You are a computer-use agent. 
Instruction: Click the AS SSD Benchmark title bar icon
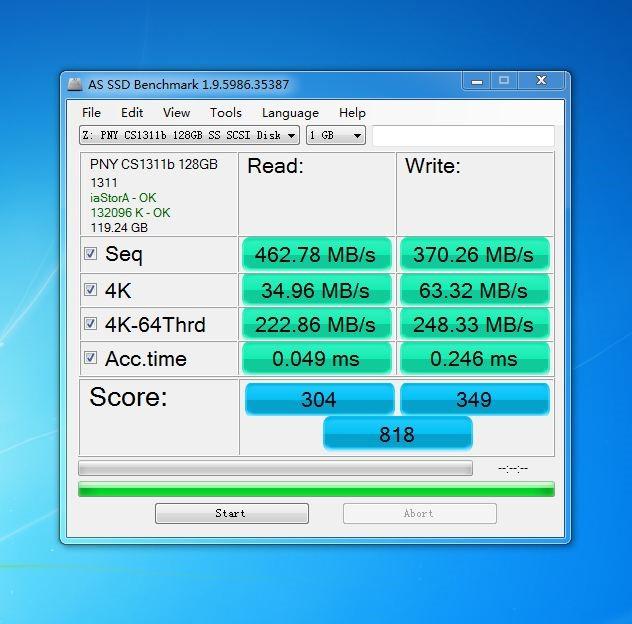(x=75, y=84)
